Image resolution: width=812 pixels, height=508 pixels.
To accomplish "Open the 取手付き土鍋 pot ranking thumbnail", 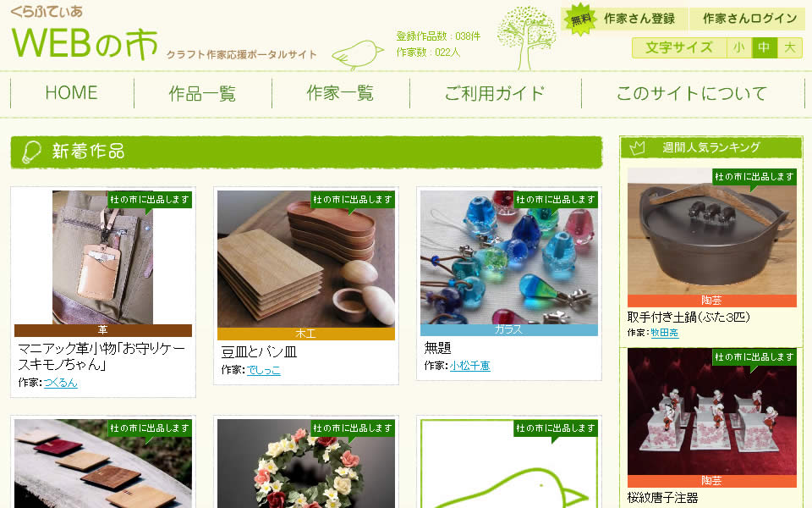I will (712, 231).
